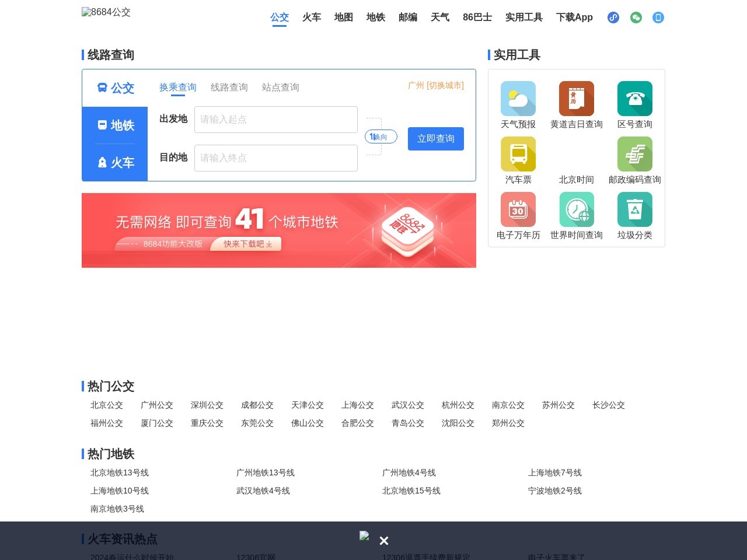The width and height of the screenshot is (747, 560).
Task: Open 下载App in the top navigation
Action: 574,17
